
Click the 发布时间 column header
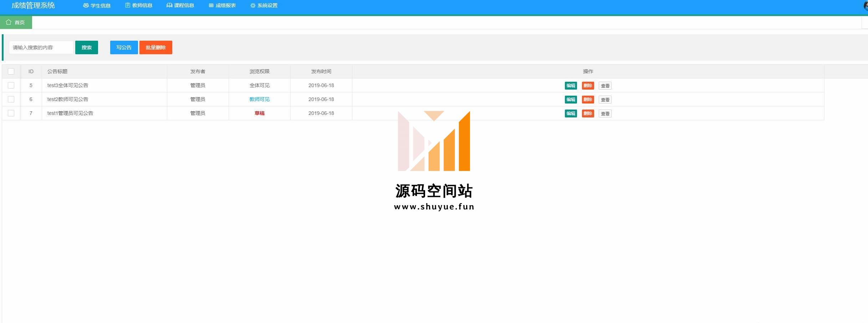(321, 71)
